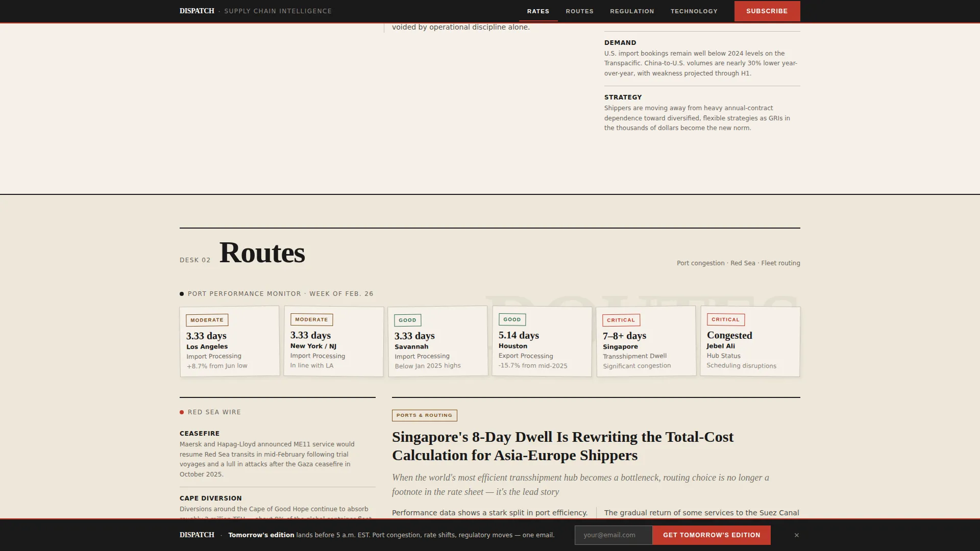Click the Good badge on Savannah card
The image size is (980, 551).
click(x=407, y=320)
